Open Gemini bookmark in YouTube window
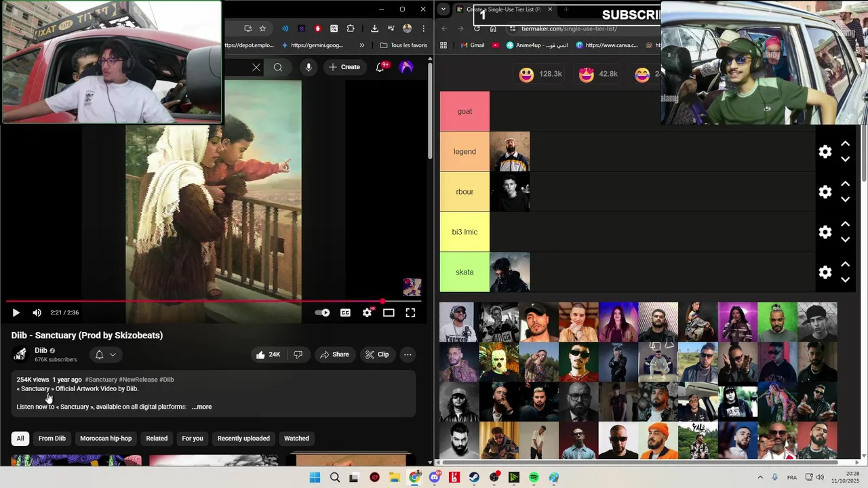The height and width of the screenshot is (488, 868). pyautogui.click(x=312, y=45)
